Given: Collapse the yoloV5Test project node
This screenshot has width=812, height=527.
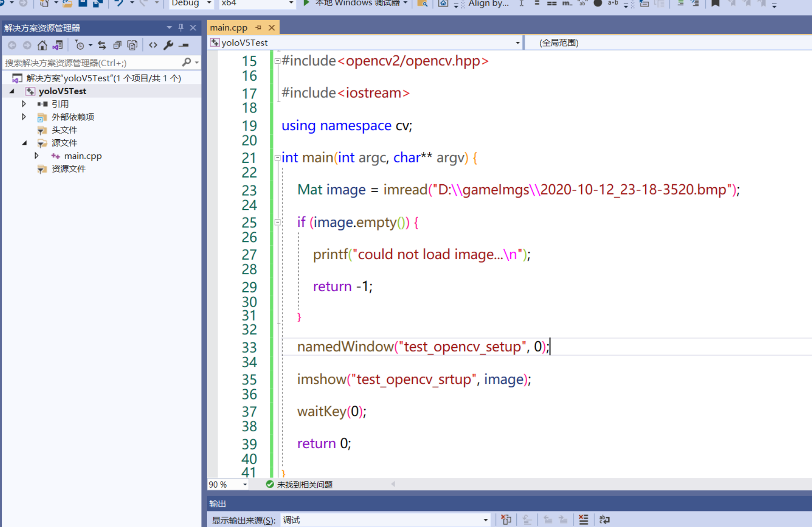Looking at the screenshot, I should click(x=12, y=91).
